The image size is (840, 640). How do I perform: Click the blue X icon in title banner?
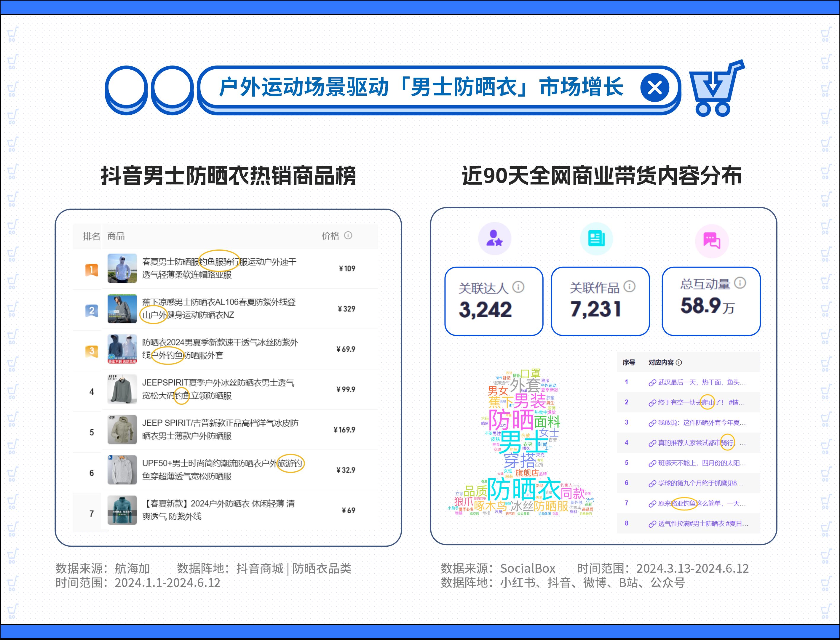pos(654,88)
